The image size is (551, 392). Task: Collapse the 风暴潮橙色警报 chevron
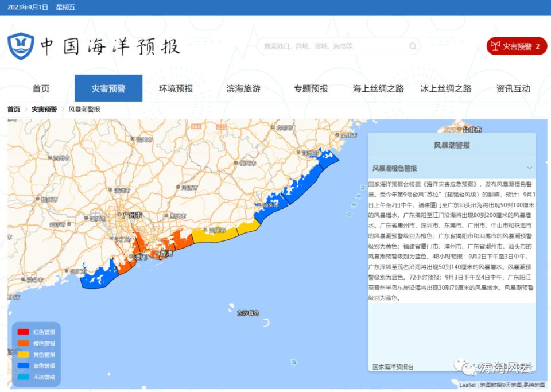529,168
